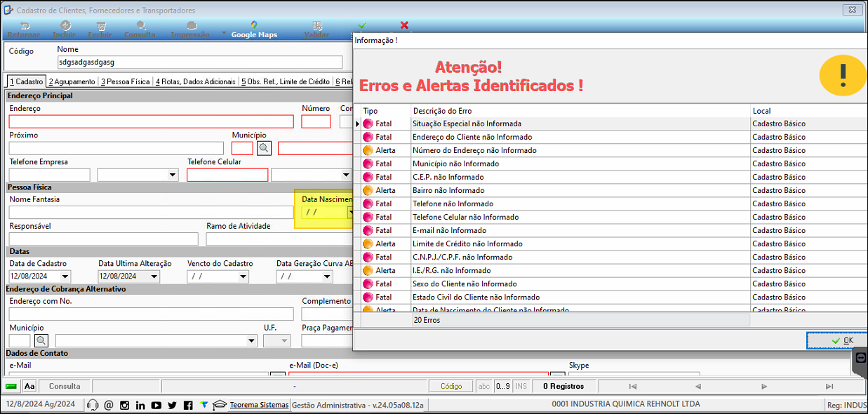Click the Twitter bird icon in status bar

[x=172, y=405]
